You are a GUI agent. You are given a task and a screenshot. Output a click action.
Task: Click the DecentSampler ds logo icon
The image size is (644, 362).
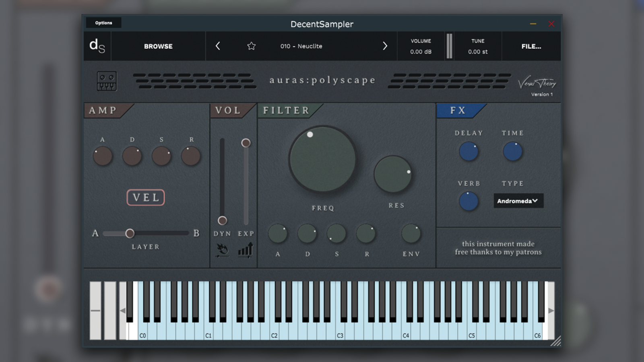[x=97, y=46]
